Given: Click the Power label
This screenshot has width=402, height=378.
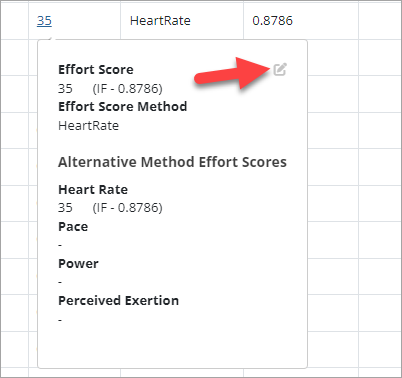Looking at the screenshot, I should click(78, 264).
